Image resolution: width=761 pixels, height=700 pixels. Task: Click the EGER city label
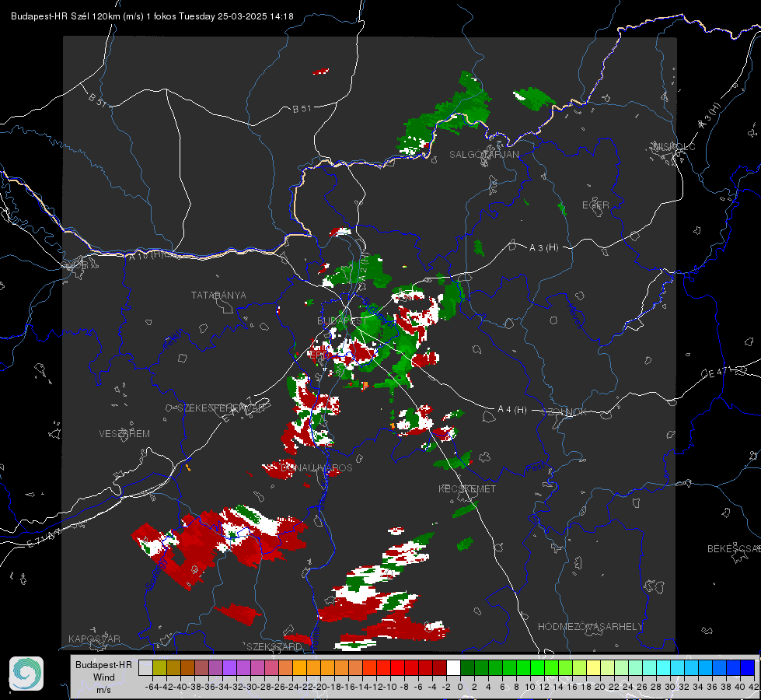(x=595, y=205)
